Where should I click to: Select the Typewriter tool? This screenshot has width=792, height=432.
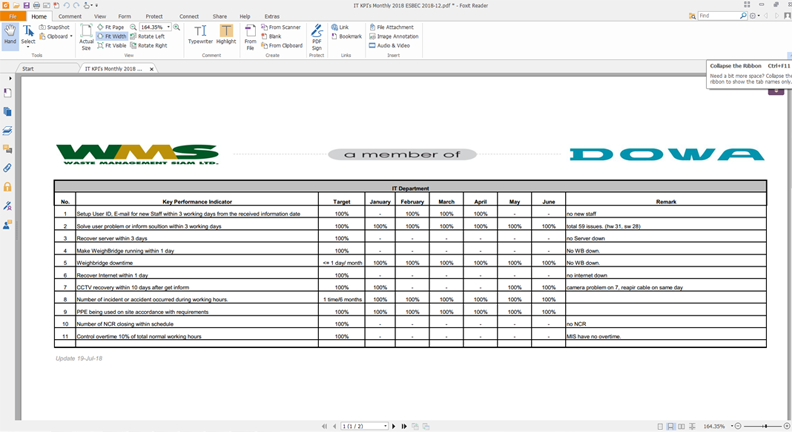tap(201, 35)
